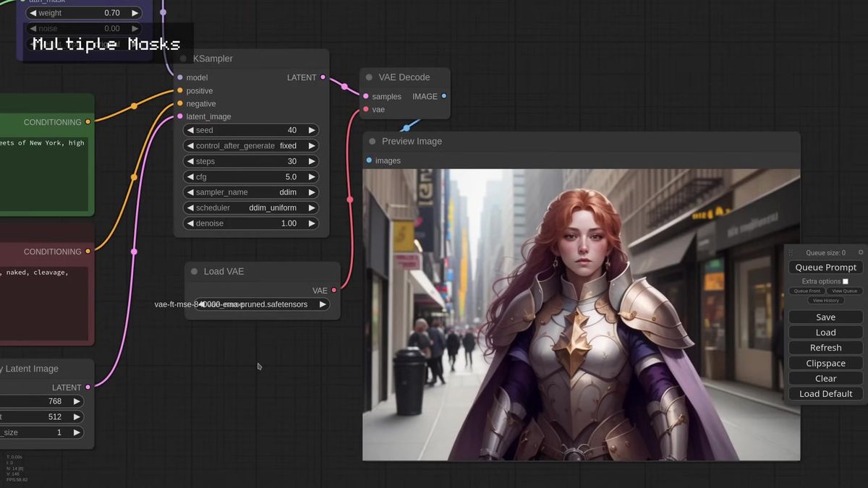The image size is (868, 488).
Task: Increase the 512 dimension with right arrow
Action: [77, 417]
